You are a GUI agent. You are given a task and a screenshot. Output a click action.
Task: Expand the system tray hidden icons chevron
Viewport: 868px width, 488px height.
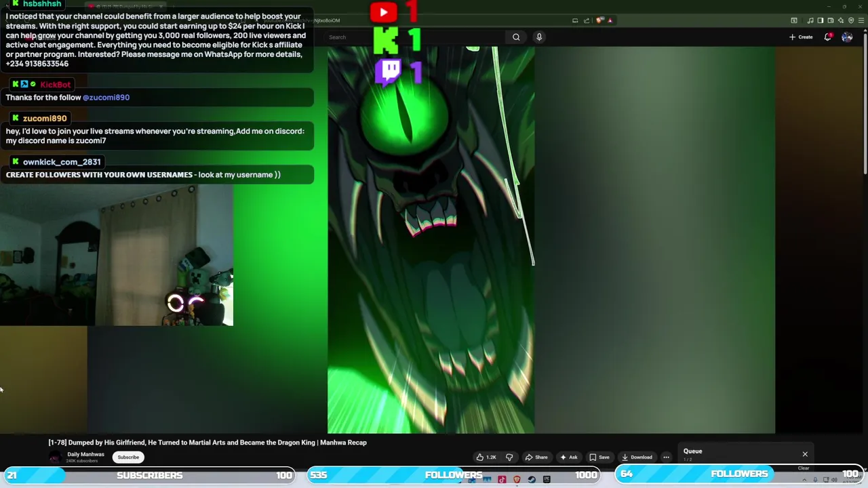(804, 480)
